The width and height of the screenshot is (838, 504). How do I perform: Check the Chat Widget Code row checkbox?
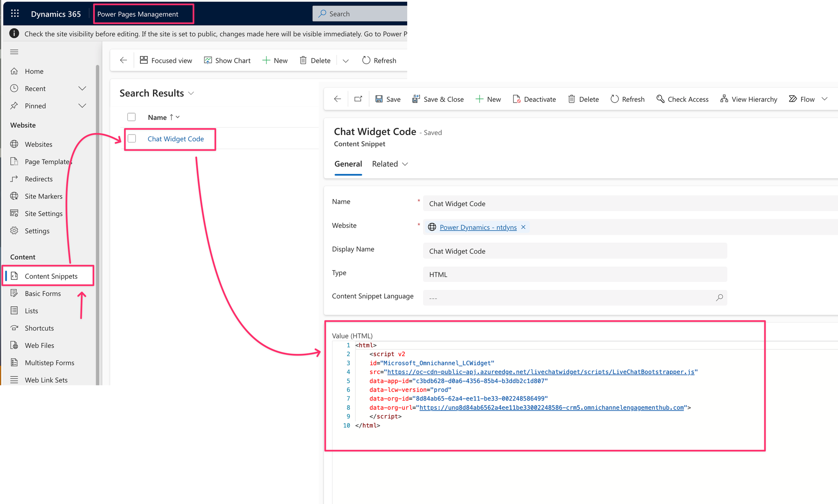[132, 139]
